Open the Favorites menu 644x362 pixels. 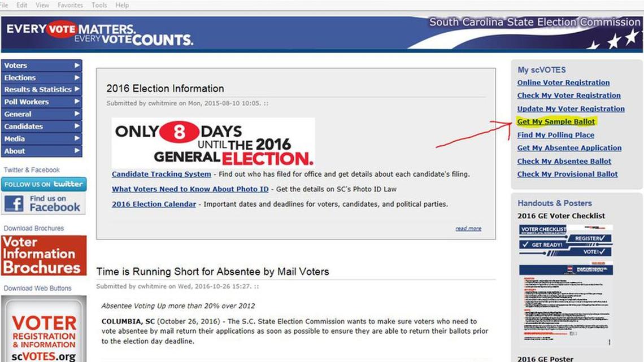click(70, 5)
